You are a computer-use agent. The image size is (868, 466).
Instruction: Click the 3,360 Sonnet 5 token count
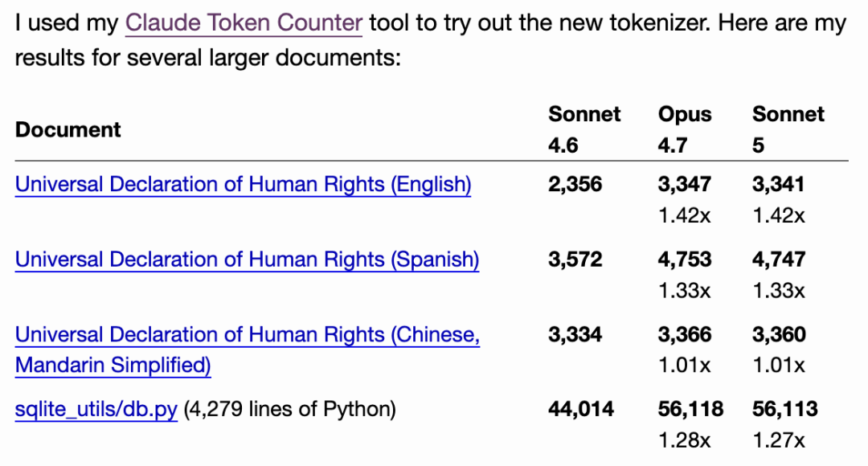coord(779,335)
